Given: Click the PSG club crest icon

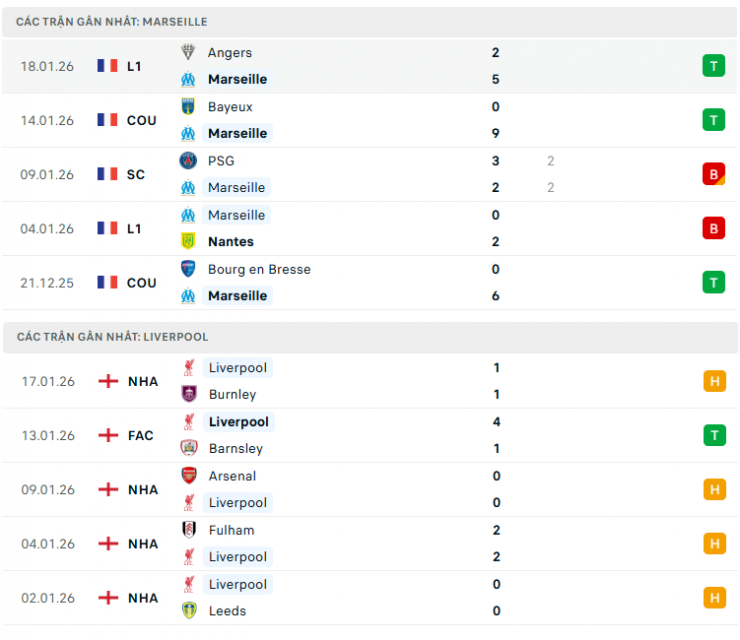Looking at the screenshot, I should coord(188,161).
